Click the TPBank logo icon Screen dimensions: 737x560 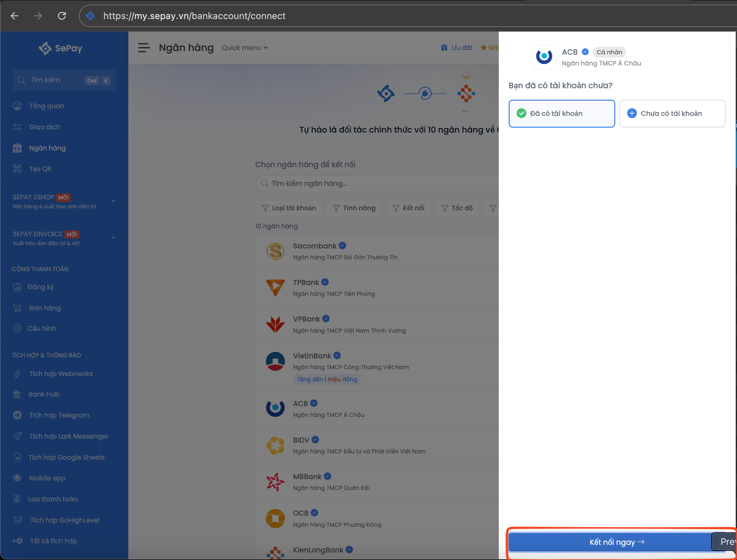(275, 288)
